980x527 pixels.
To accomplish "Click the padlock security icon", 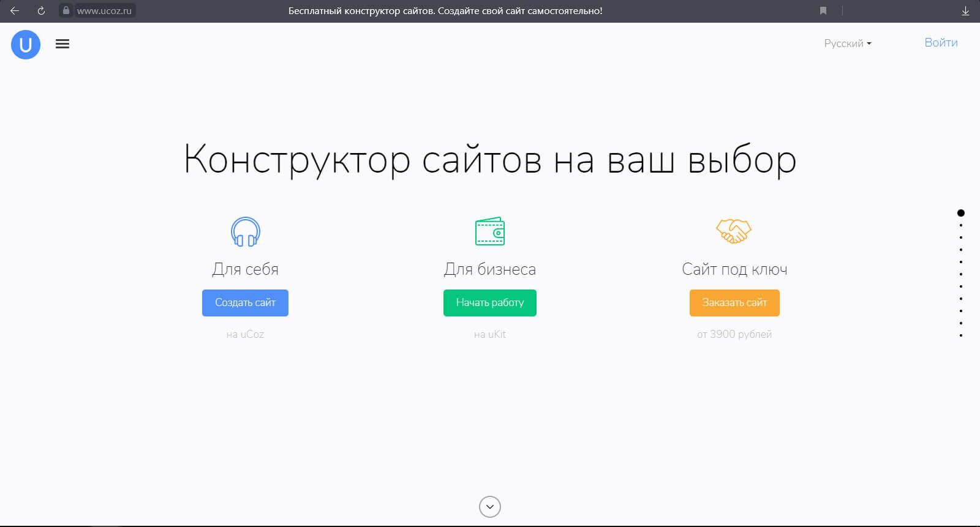I will tap(66, 10).
